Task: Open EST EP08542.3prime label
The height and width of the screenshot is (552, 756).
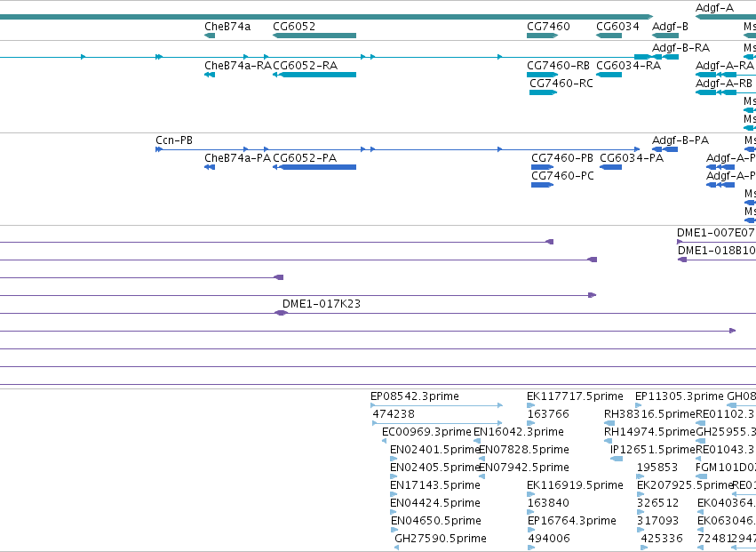Action: click(x=415, y=396)
